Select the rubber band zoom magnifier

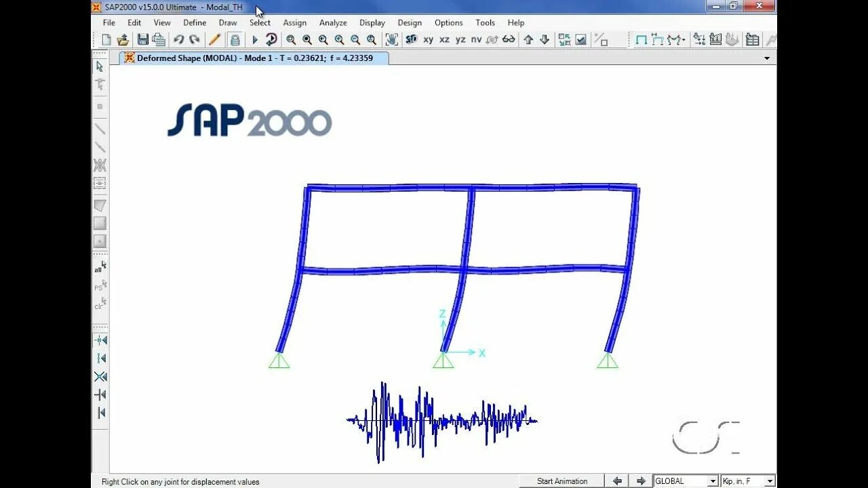pyautogui.click(x=291, y=40)
